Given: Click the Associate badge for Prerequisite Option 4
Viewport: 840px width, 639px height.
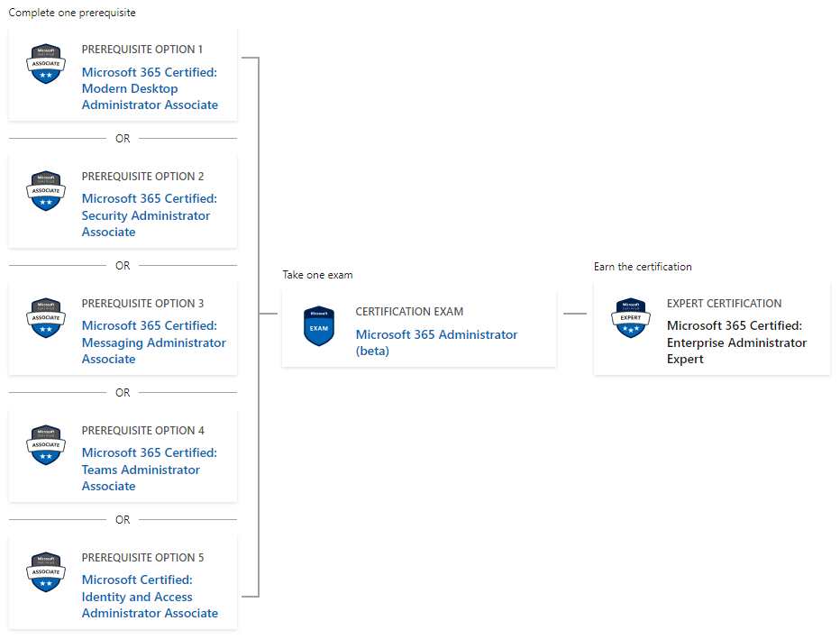Looking at the screenshot, I should 46,445.
